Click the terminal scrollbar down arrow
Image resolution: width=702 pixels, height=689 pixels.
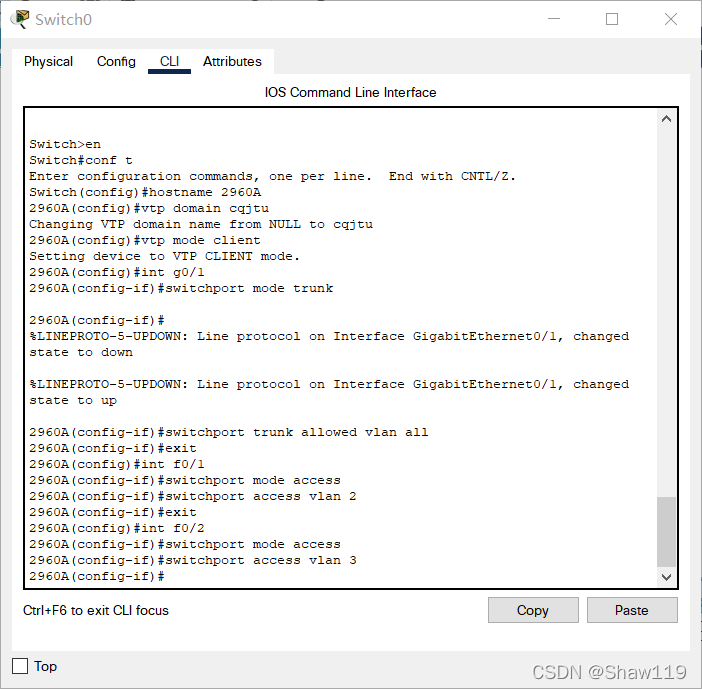coord(666,577)
